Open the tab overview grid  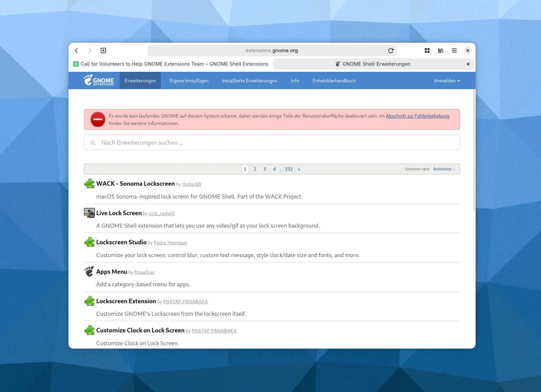coord(427,51)
